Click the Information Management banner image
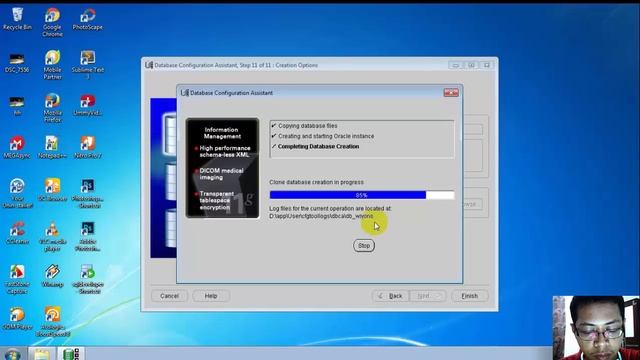Image resolution: width=640 pixels, height=360 pixels. 222,168
